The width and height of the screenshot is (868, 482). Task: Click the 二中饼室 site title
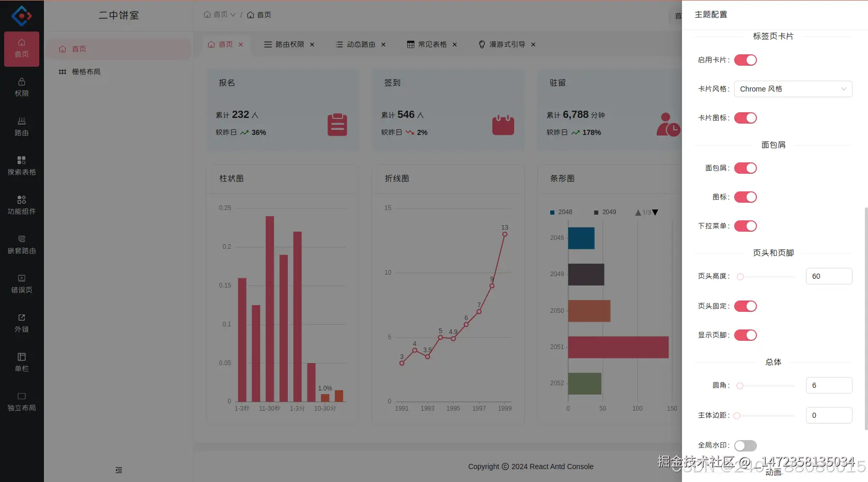(x=119, y=16)
